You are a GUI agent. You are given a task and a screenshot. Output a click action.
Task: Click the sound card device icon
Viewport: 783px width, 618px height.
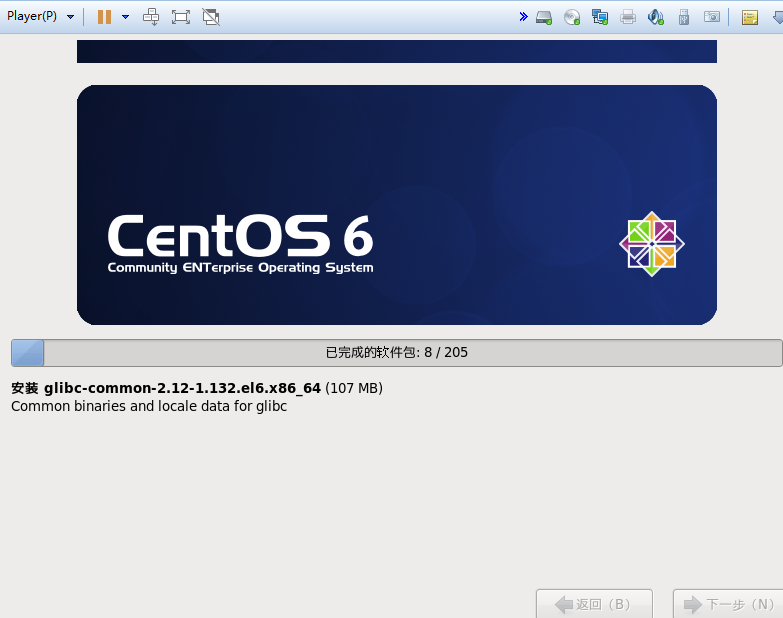point(656,17)
